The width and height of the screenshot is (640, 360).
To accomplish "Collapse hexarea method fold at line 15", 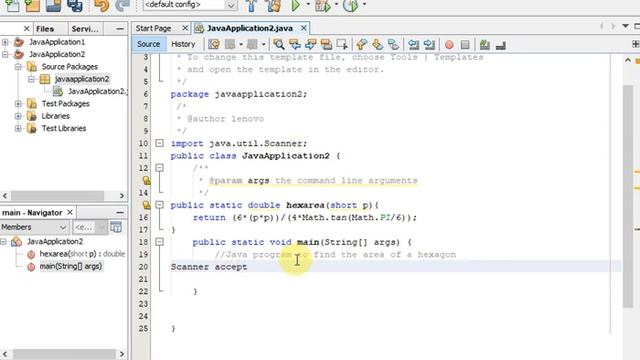I will 160,204.
